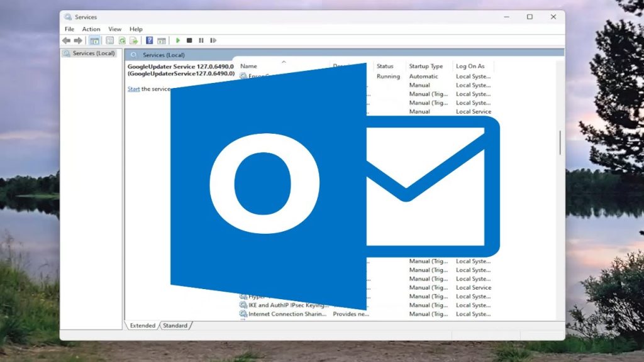Switch to the Standard tab
Viewport: 644px width, 362px height.
click(x=175, y=326)
